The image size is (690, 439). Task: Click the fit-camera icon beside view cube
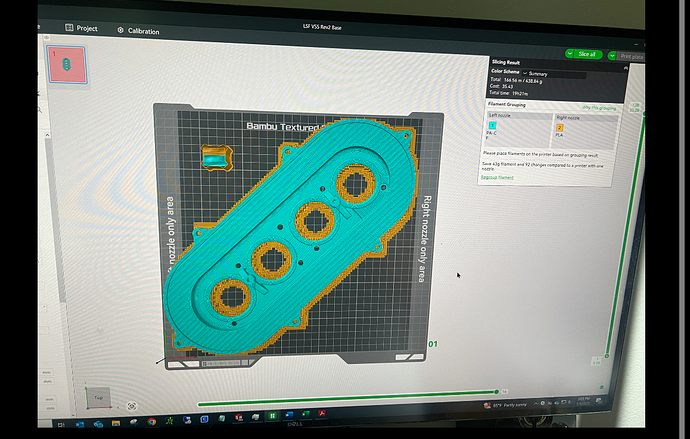(x=132, y=406)
